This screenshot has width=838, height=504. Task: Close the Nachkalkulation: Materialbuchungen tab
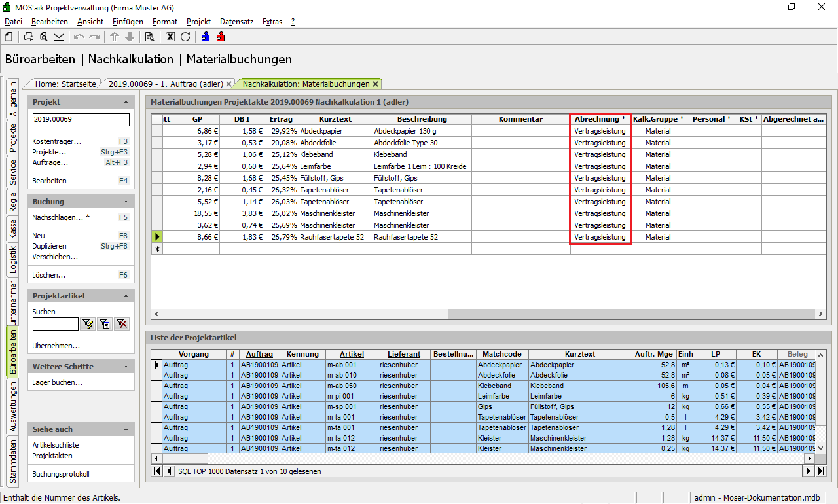pyautogui.click(x=375, y=84)
